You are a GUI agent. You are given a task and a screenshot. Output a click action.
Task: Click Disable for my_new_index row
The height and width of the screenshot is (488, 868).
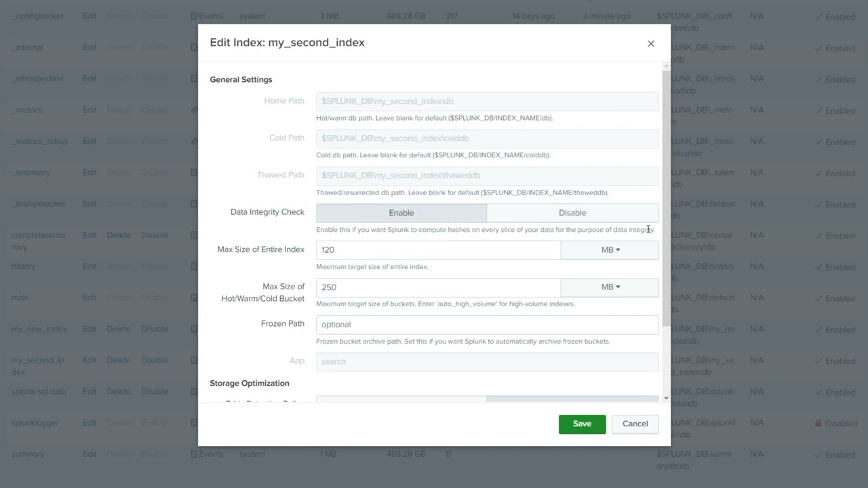pos(155,329)
